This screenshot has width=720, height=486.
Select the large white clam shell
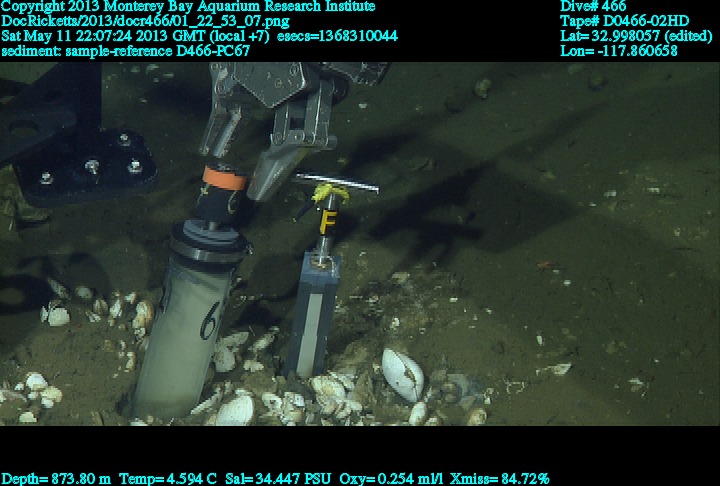403,373
